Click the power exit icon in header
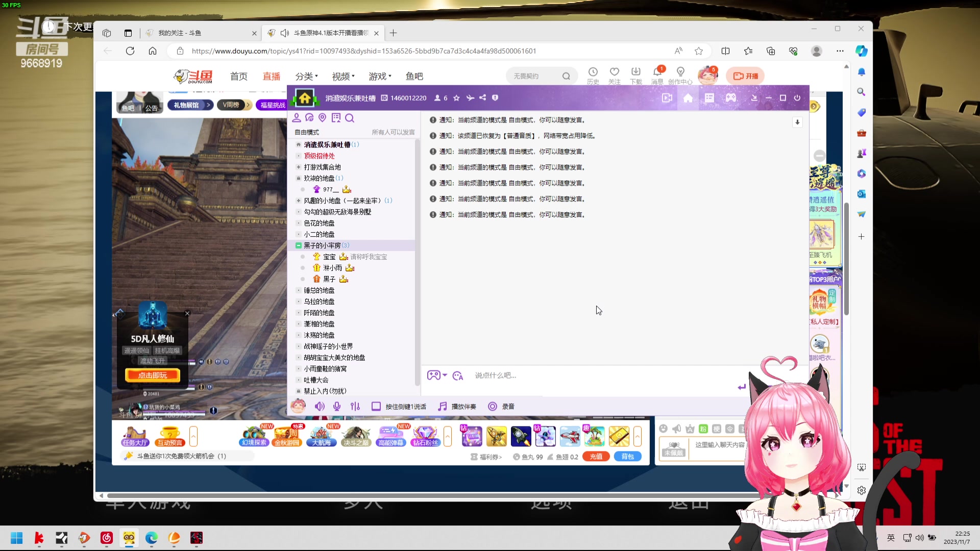This screenshot has height=551, width=980. (797, 98)
